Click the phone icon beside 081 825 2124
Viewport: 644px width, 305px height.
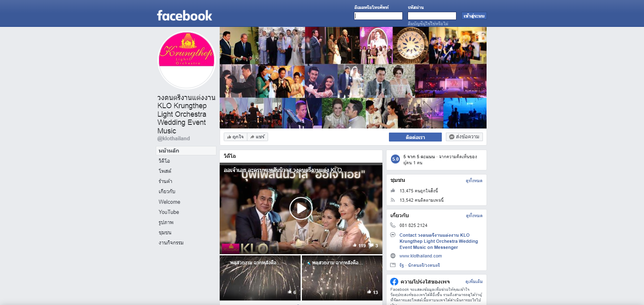[393, 225]
